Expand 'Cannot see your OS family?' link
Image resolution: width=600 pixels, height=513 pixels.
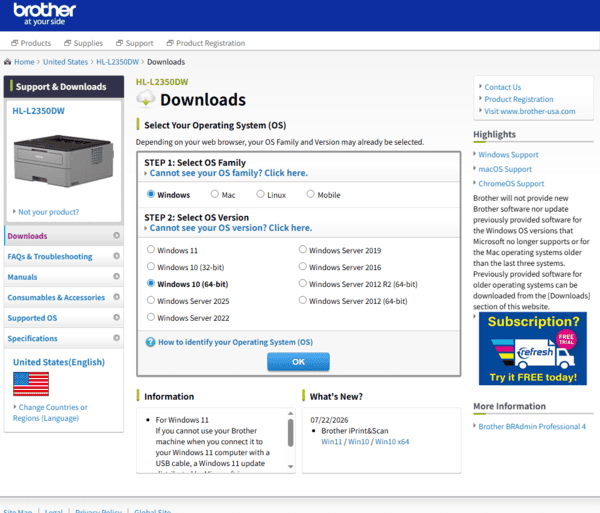(228, 173)
